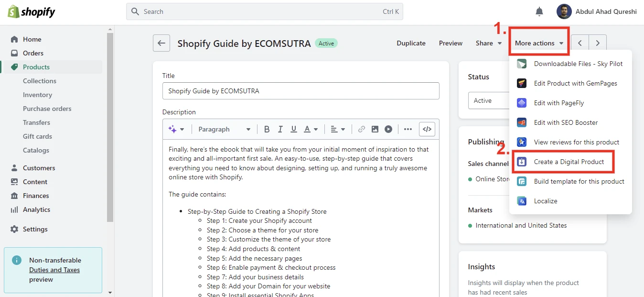Click the Content icon in sidebar
The image size is (644, 297).
[14, 182]
